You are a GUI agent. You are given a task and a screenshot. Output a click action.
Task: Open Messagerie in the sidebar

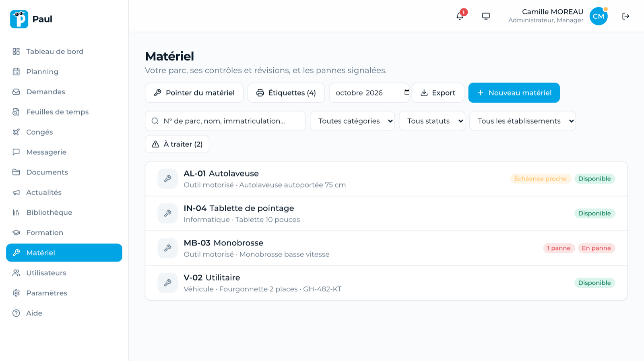coord(64,152)
